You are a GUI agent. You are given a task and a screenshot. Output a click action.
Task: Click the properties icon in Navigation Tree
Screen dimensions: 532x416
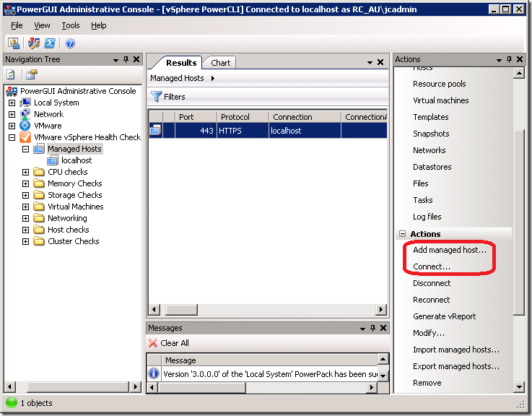click(31, 74)
